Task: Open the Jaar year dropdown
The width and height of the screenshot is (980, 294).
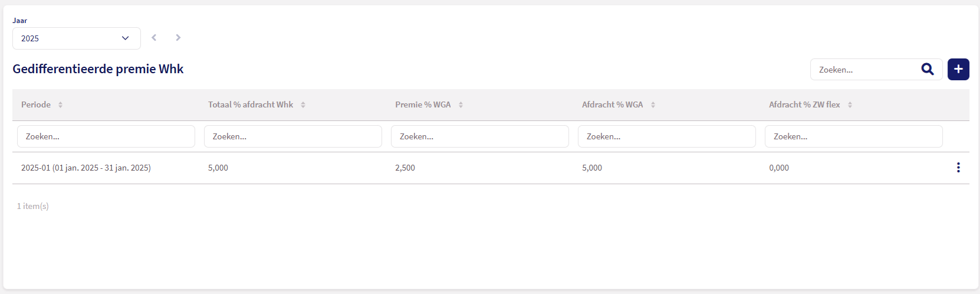Action: click(x=76, y=38)
